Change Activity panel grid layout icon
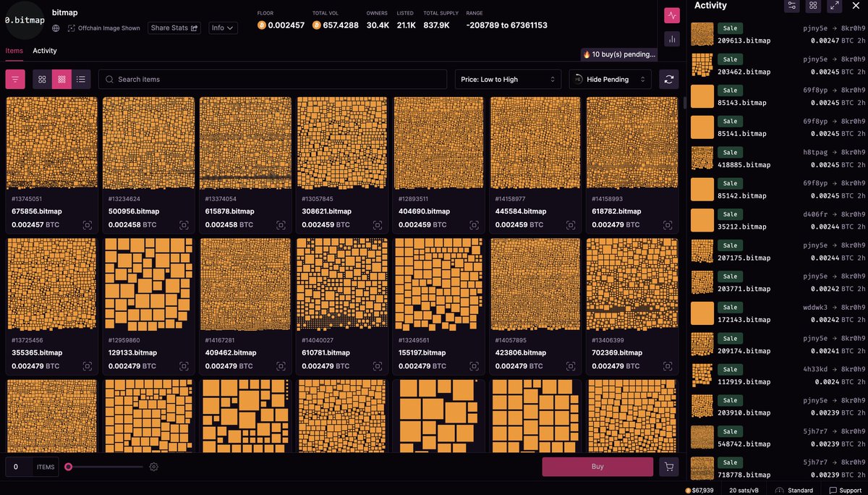The width and height of the screenshot is (868, 495). [x=813, y=6]
